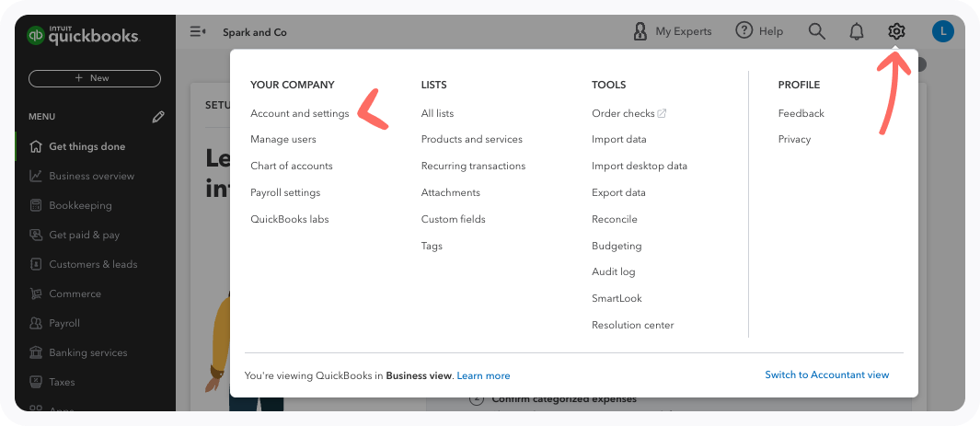The image size is (980, 426).
Task: Click the Customers & leads icon
Action: [x=36, y=264]
